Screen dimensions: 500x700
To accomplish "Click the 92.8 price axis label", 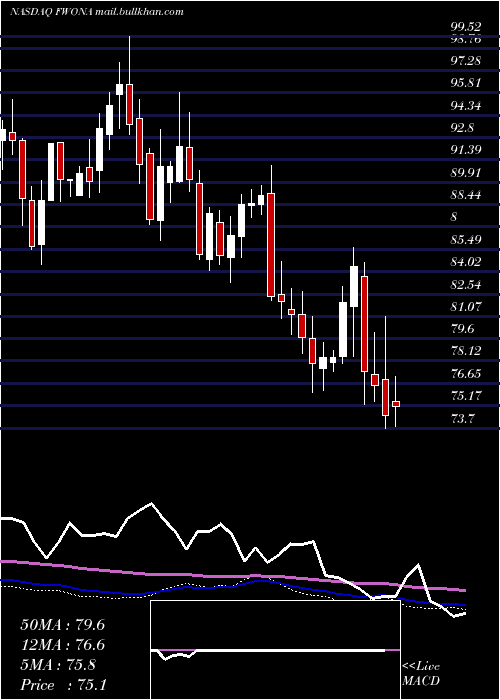I will (x=462, y=128).
